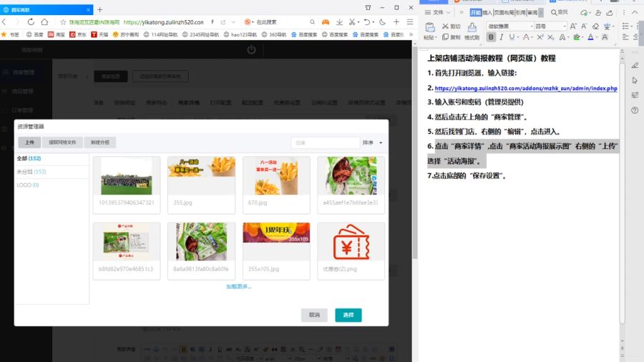Open the WPS 文件 menu
The height and width of the screenshot is (362, 644).
437,12
